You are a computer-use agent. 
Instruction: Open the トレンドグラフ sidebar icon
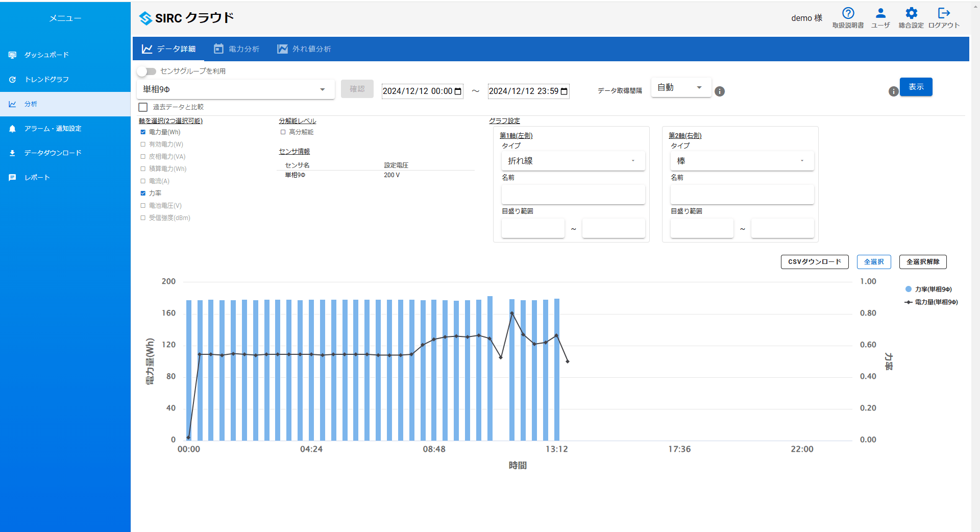tap(12, 79)
